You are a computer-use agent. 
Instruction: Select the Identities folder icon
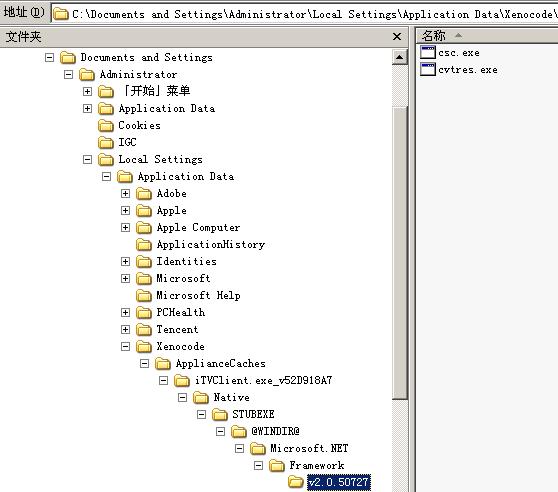[x=144, y=262]
